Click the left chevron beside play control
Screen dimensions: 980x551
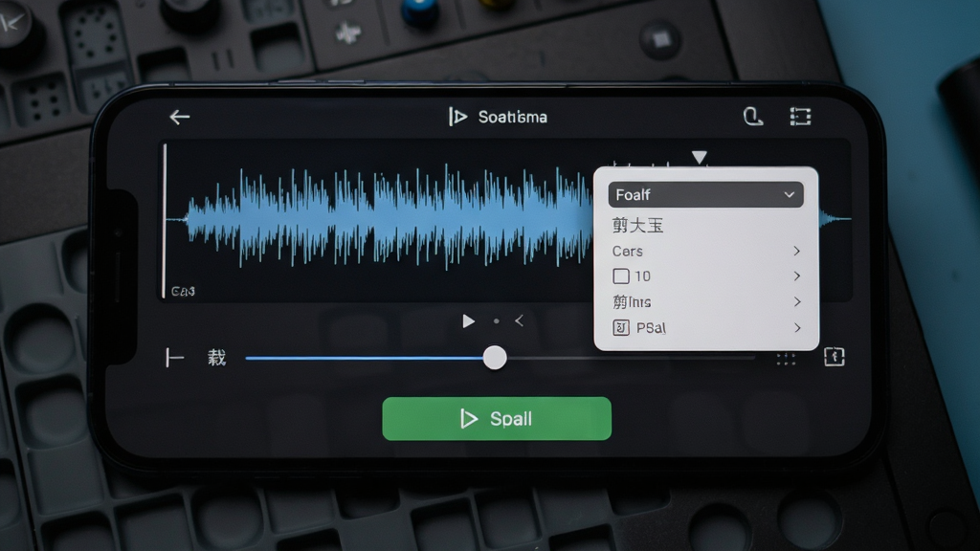pyautogui.click(x=520, y=321)
